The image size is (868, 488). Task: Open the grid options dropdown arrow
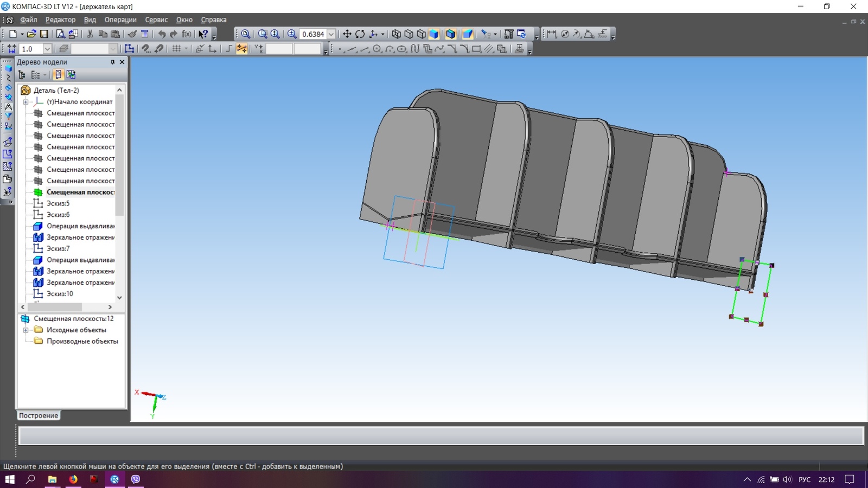coord(186,49)
